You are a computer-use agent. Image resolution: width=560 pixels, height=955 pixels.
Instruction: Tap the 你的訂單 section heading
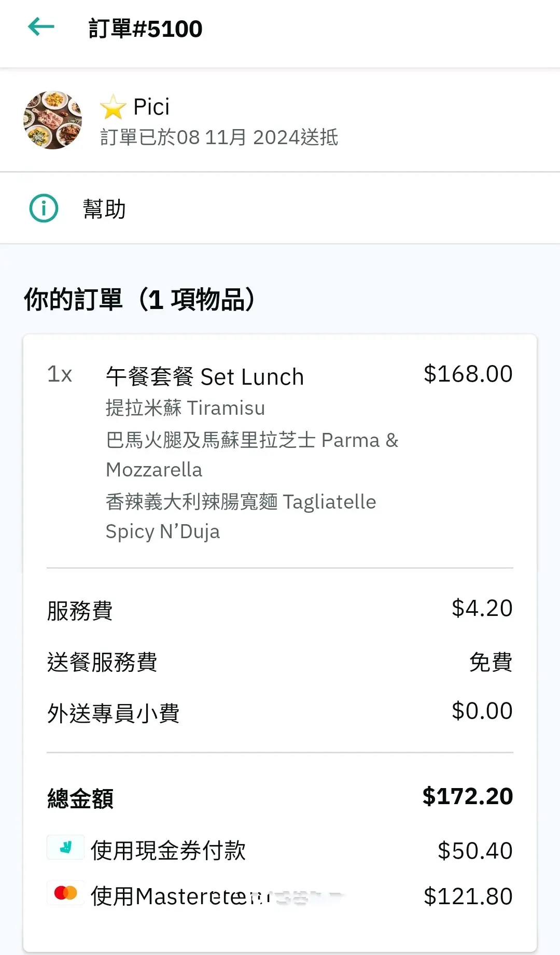tap(140, 300)
